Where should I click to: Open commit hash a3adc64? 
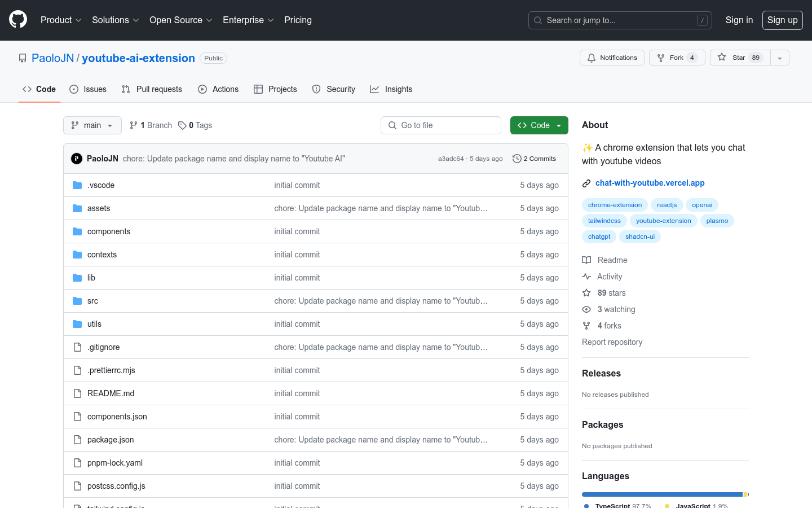(451, 159)
